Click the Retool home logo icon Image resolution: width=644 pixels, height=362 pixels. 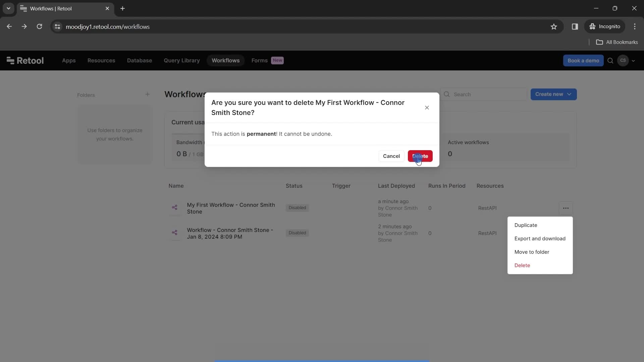(x=10, y=61)
